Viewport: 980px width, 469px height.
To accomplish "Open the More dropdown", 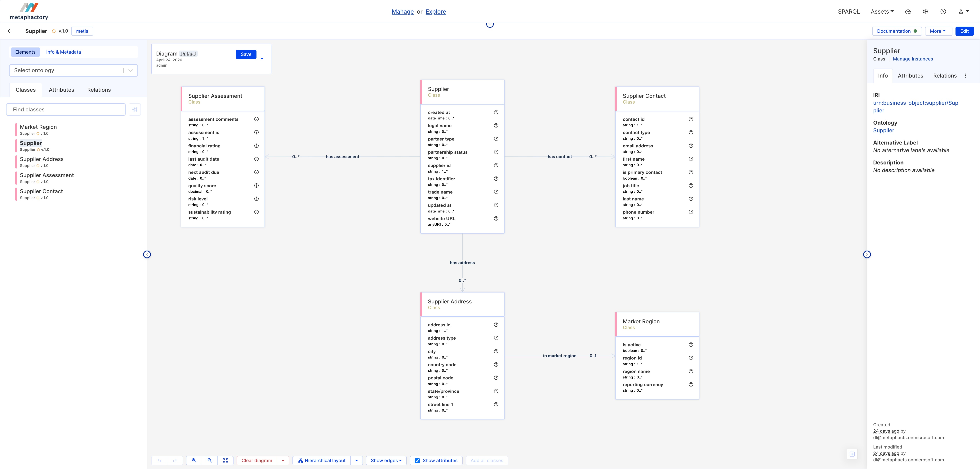I will click(938, 31).
